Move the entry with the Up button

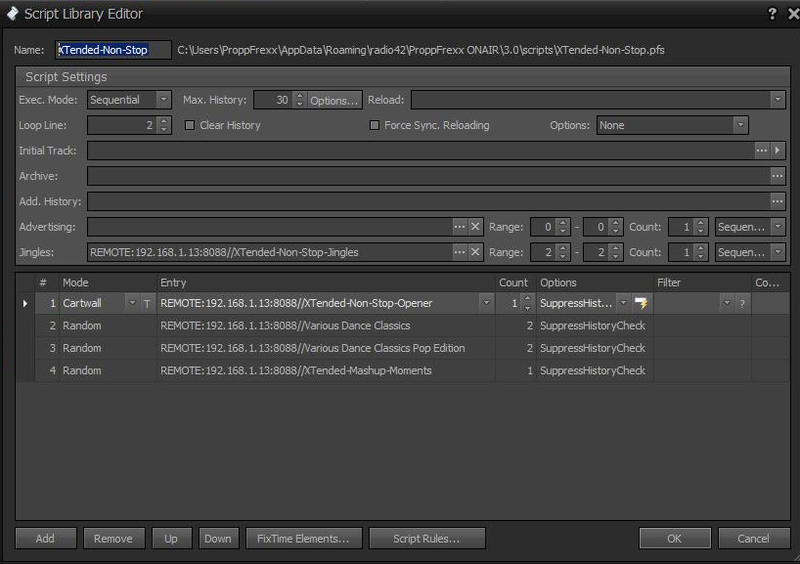click(171, 538)
